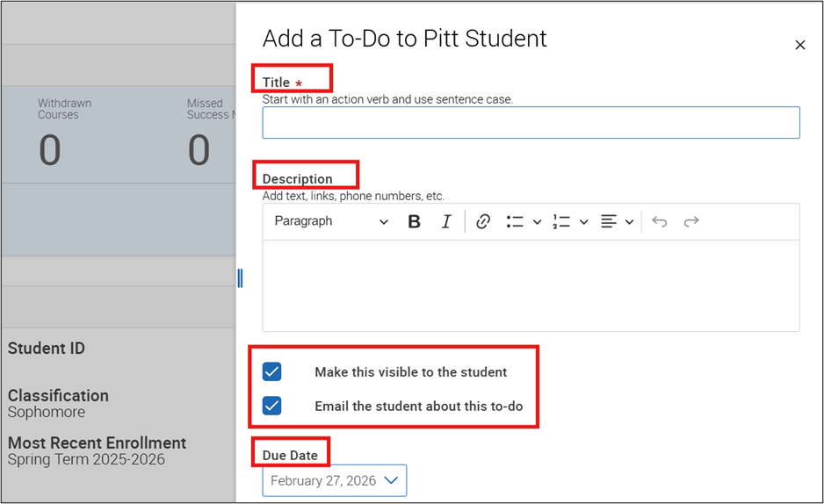Select the Missed Success count of 0
Image resolution: width=824 pixels, height=504 pixels.
199,150
